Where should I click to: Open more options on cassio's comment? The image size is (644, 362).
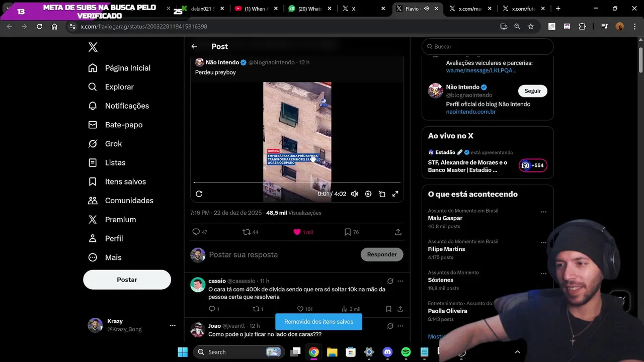[x=400, y=281]
